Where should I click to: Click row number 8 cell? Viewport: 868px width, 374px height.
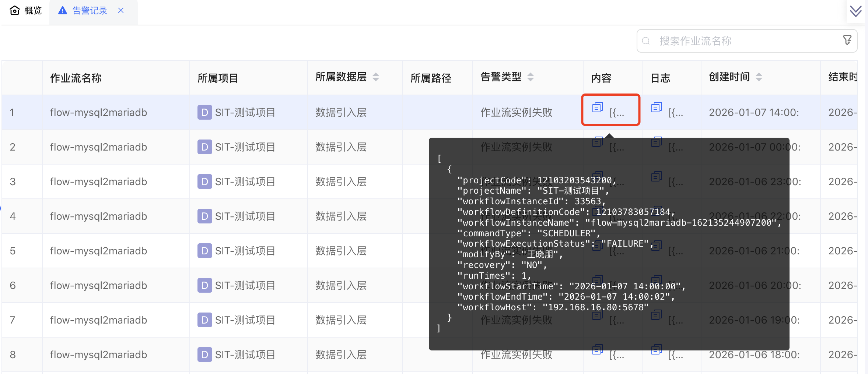click(13, 354)
